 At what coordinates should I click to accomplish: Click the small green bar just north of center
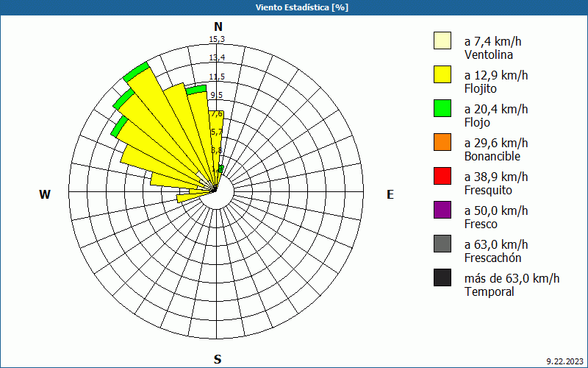click(x=221, y=169)
